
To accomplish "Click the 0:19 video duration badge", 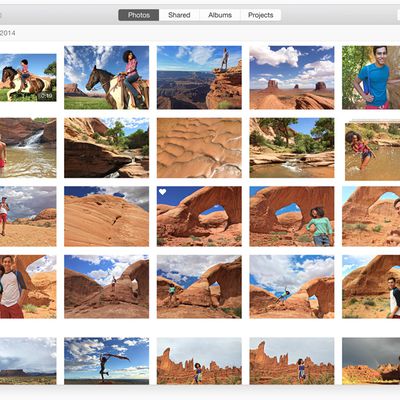I will [x=46, y=96].
